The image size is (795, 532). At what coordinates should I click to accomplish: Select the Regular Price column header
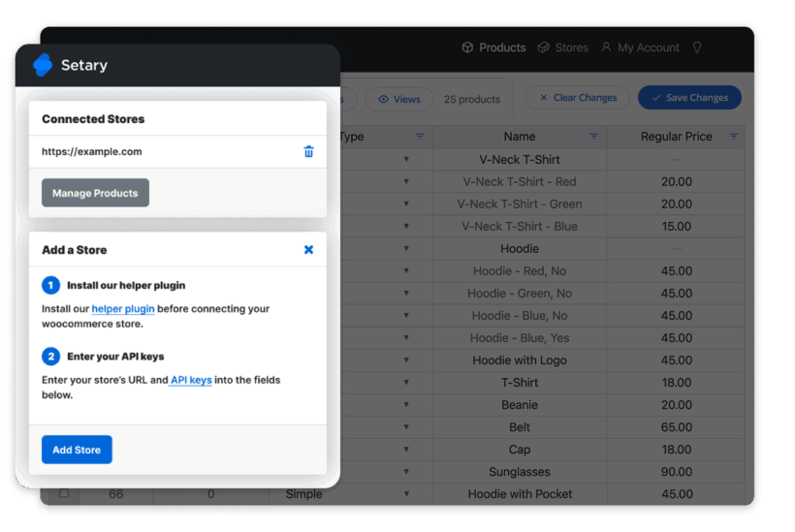pyautogui.click(x=677, y=137)
